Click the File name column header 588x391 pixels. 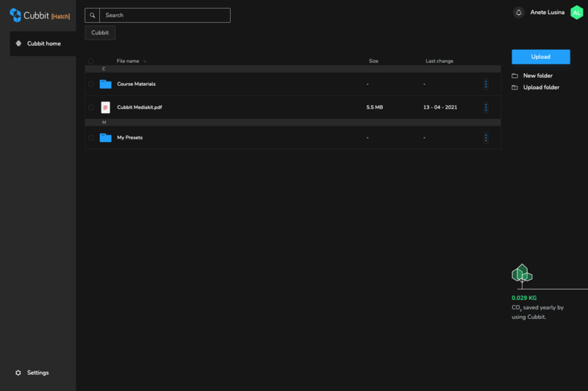[x=128, y=61]
